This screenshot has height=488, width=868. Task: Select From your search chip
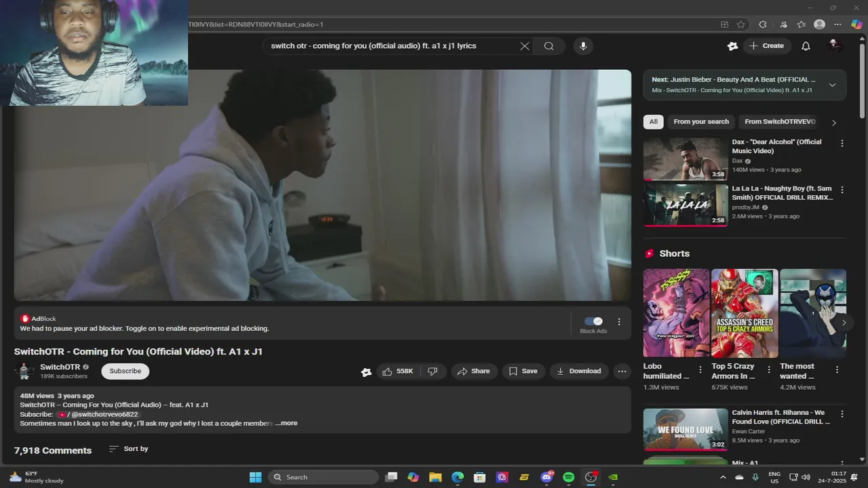pyautogui.click(x=701, y=122)
